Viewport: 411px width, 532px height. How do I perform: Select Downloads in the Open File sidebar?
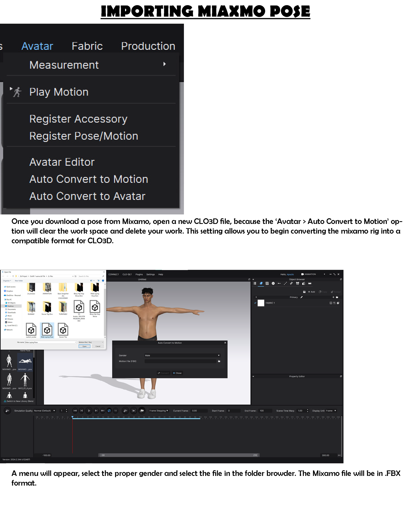[10, 313]
